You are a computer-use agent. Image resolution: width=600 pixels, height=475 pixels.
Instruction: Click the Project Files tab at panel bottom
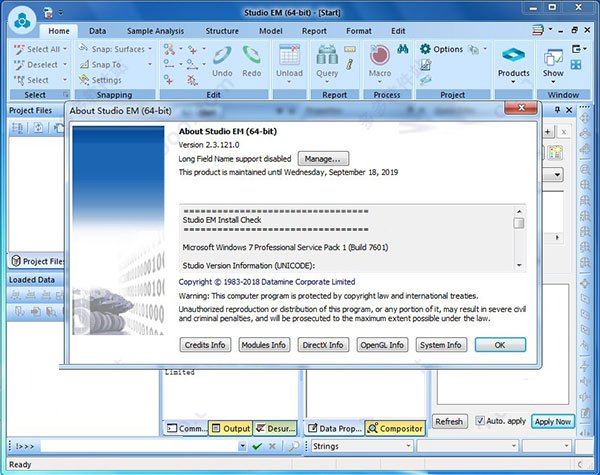click(x=37, y=261)
